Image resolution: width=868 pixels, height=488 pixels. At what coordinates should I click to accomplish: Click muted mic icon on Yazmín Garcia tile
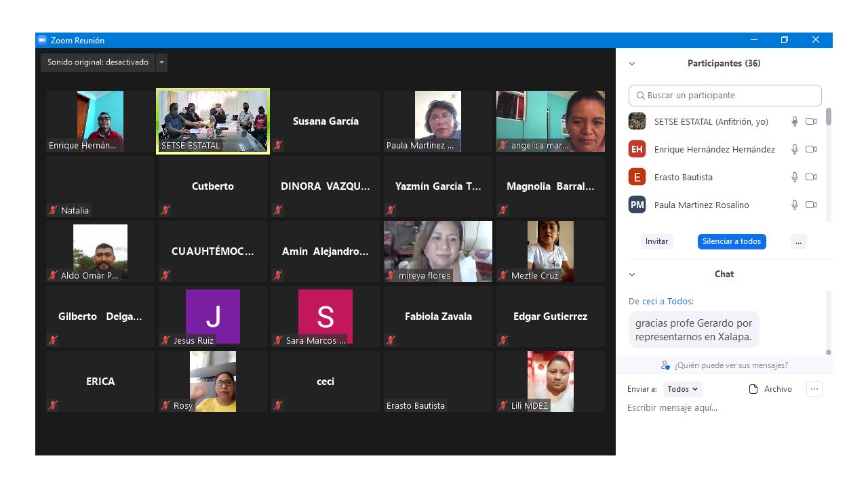(391, 210)
